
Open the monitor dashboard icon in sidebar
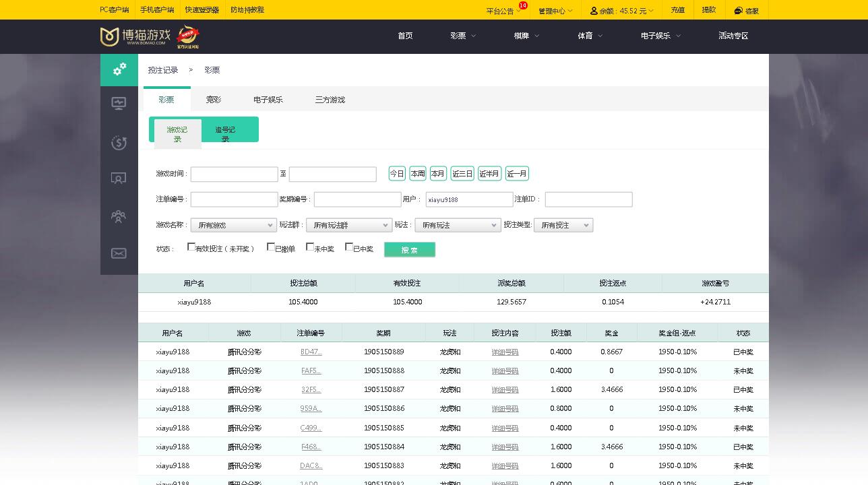click(x=119, y=102)
